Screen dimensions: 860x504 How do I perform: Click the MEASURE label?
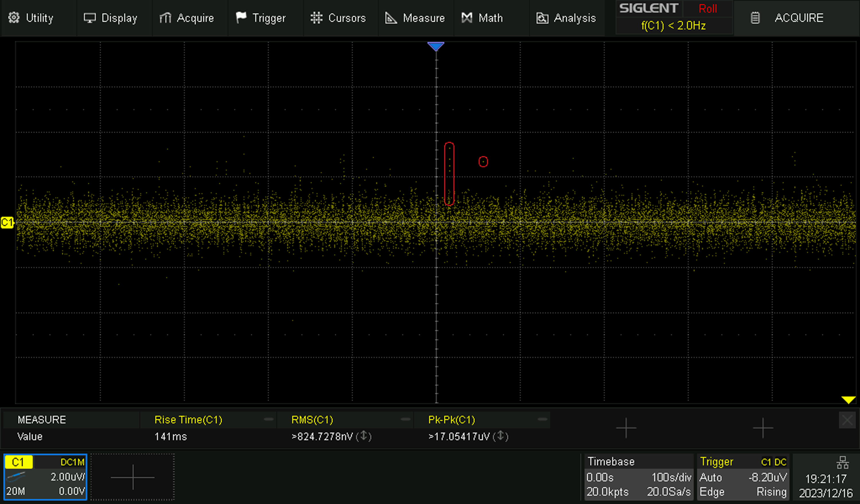42,420
